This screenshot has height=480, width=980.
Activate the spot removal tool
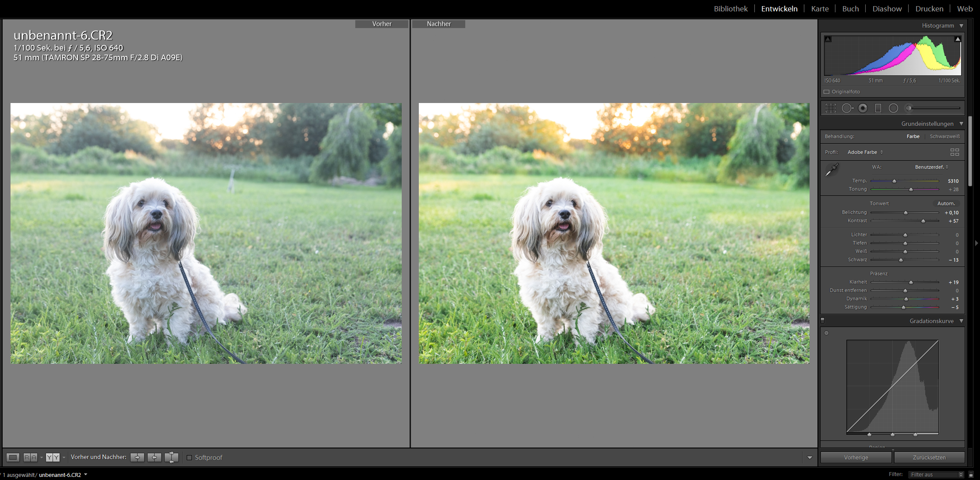pos(847,108)
